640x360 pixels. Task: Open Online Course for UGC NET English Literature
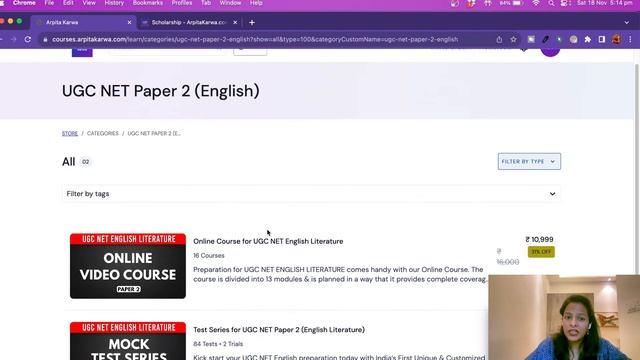(x=268, y=241)
